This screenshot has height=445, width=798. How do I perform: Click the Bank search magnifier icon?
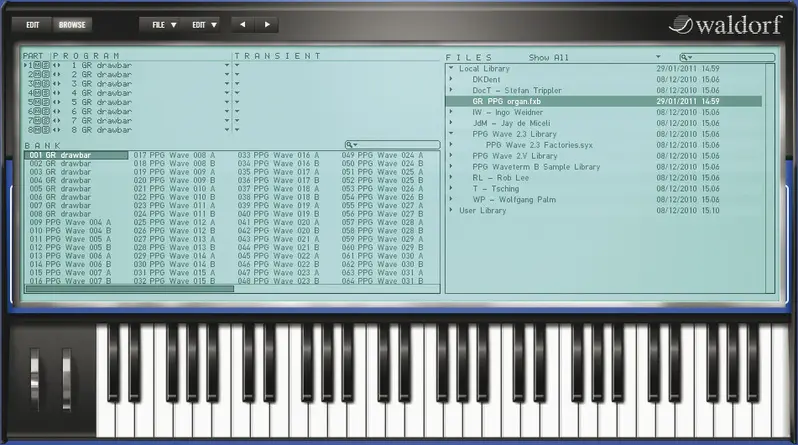[x=352, y=145]
